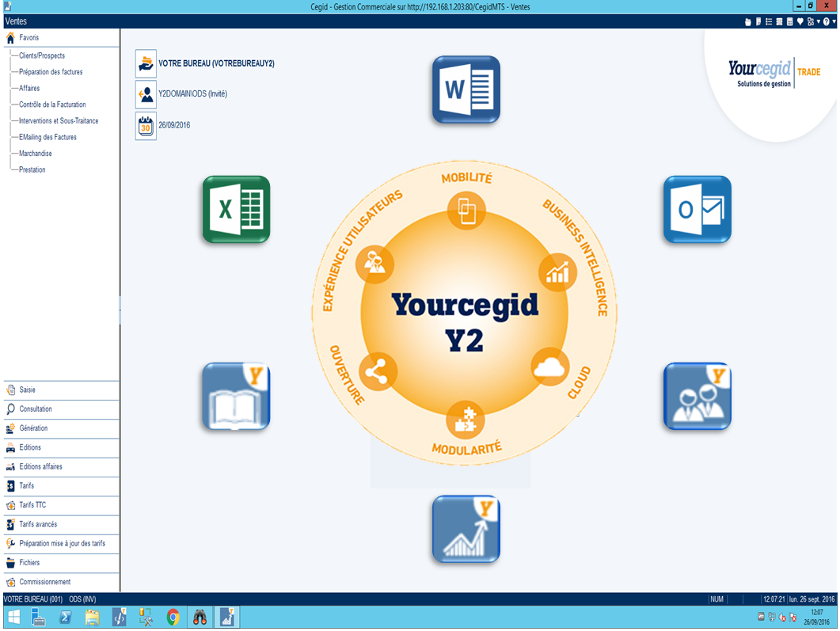
Task: Click the hand icon in top toolbar
Action: pyautogui.click(x=748, y=21)
